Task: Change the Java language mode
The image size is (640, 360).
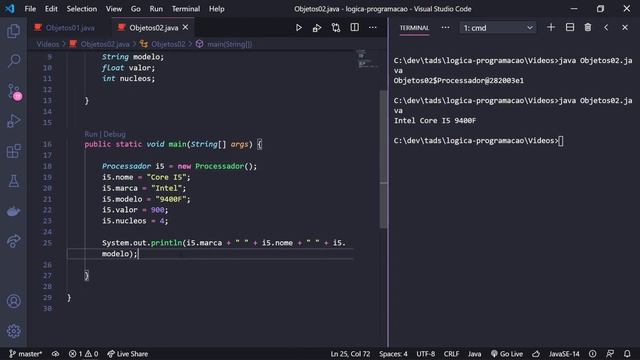Action: (474, 354)
